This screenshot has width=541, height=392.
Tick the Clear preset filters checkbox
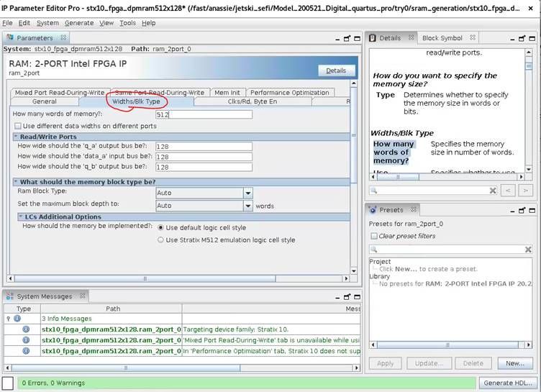point(373,236)
